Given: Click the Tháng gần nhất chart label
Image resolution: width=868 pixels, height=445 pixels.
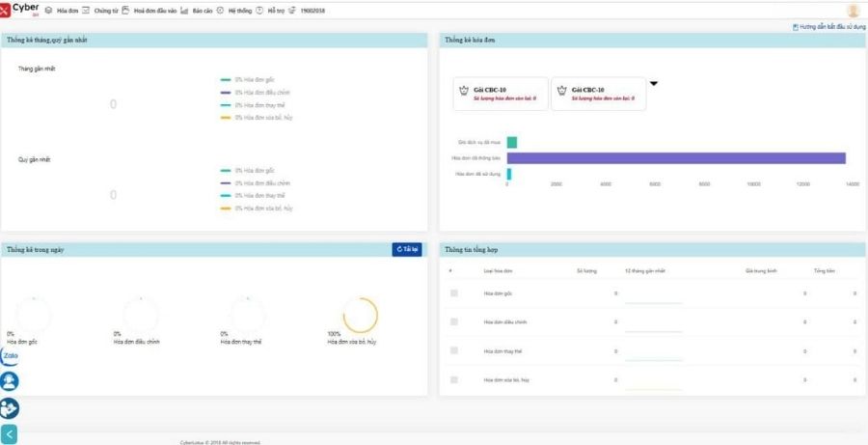Looking at the screenshot, I should pyautogui.click(x=37, y=69).
